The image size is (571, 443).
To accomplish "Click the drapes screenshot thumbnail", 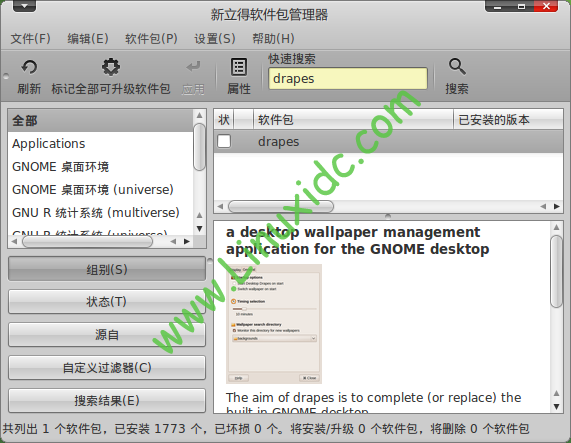I will pos(274,324).
